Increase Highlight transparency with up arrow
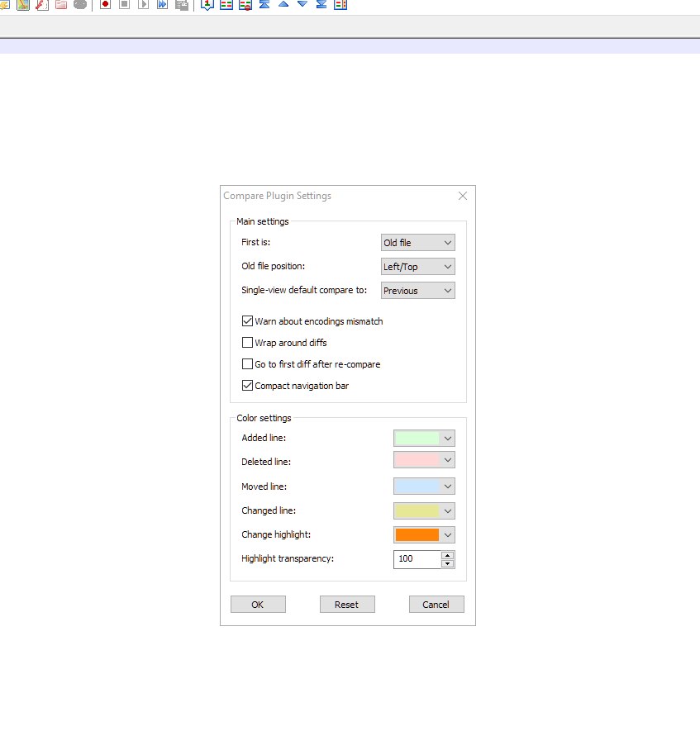The image size is (700, 731). coord(447,555)
